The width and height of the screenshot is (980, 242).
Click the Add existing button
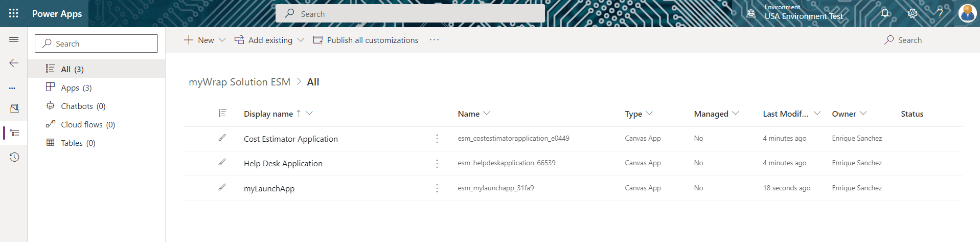tap(263, 40)
